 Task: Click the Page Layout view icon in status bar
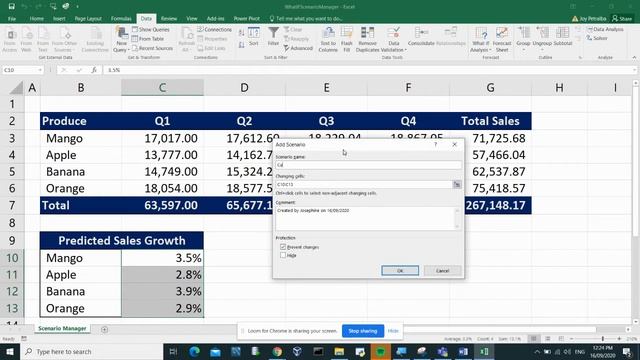click(547, 339)
